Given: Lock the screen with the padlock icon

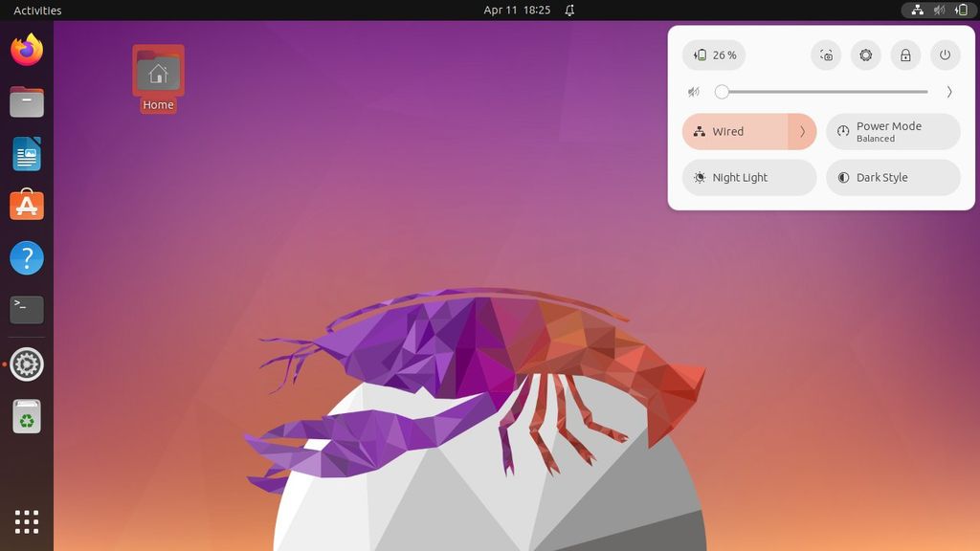Looking at the screenshot, I should [x=904, y=55].
